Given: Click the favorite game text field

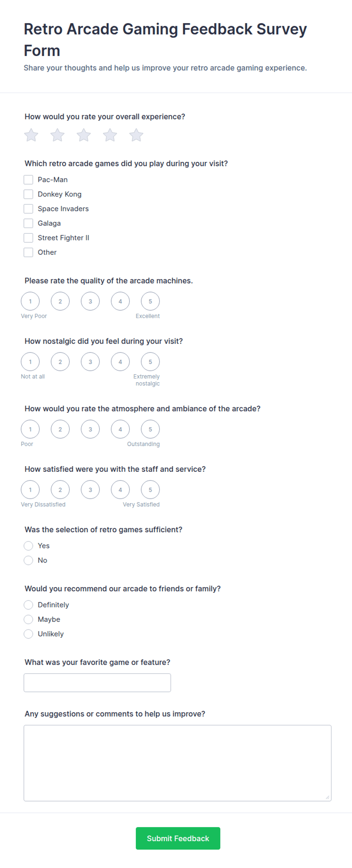Looking at the screenshot, I should click(97, 683).
